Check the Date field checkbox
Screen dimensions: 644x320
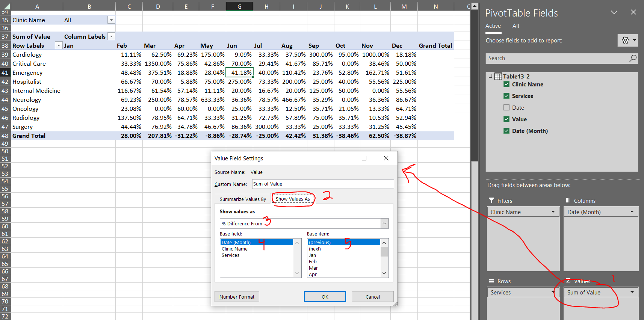click(x=506, y=108)
